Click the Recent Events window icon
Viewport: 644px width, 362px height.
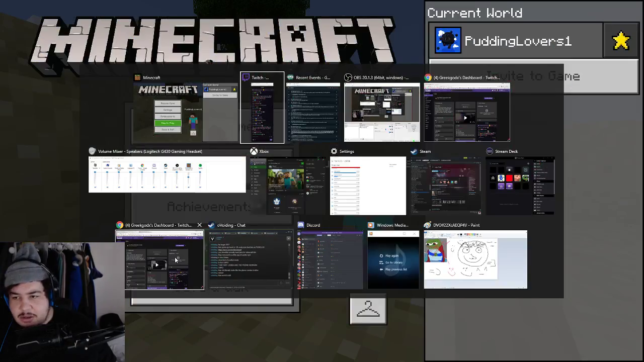pos(290,77)
